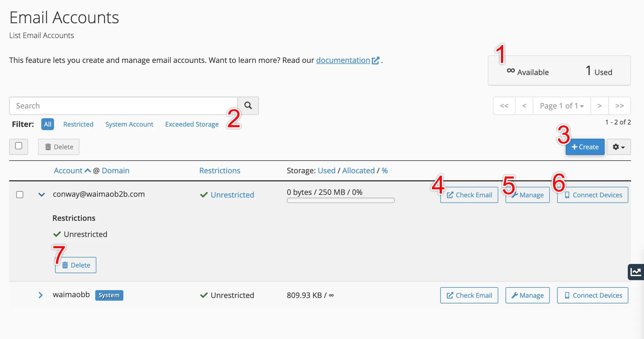The height and width of the screenshot is (339, 644).
Task: Open the documentation link
Action: 343,60
